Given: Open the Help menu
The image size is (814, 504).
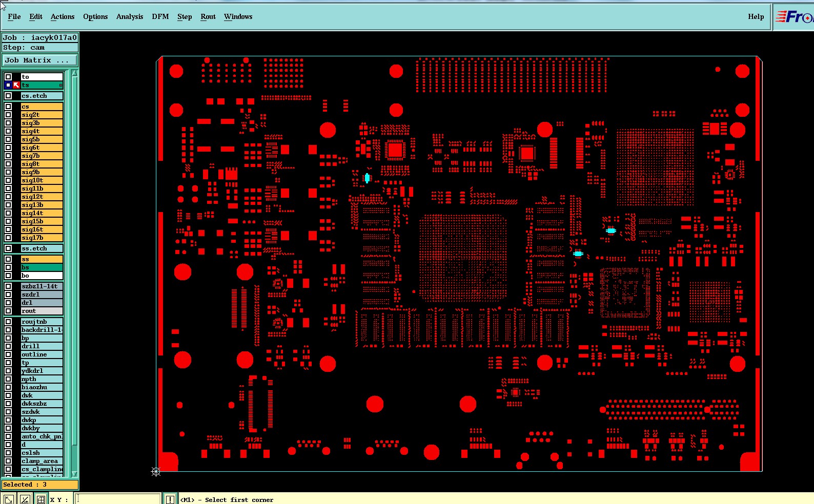Looking at the screenshot, I should (x=756, y=16).
